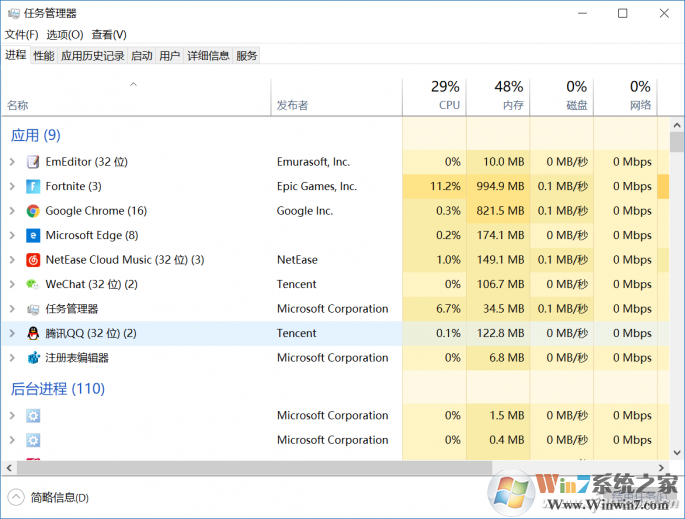
Task: Select the Google Chrome icon
Action: click(x=33, y=211)
